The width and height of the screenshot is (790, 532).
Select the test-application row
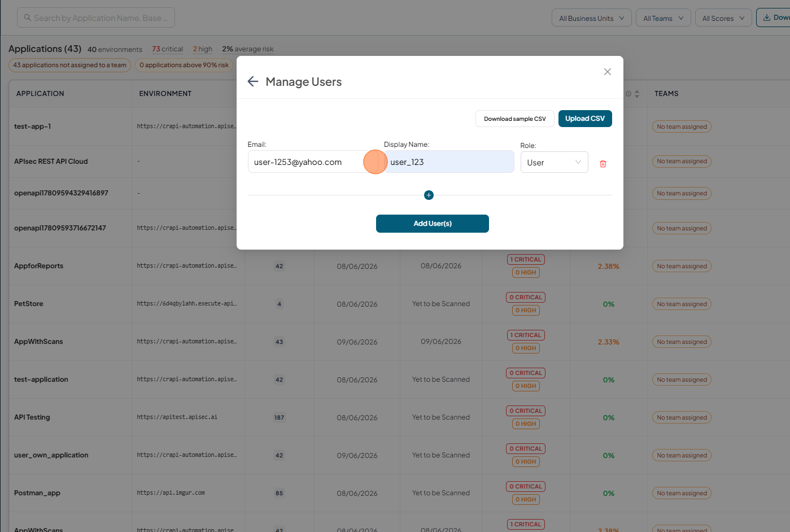(x=41, y=380)
